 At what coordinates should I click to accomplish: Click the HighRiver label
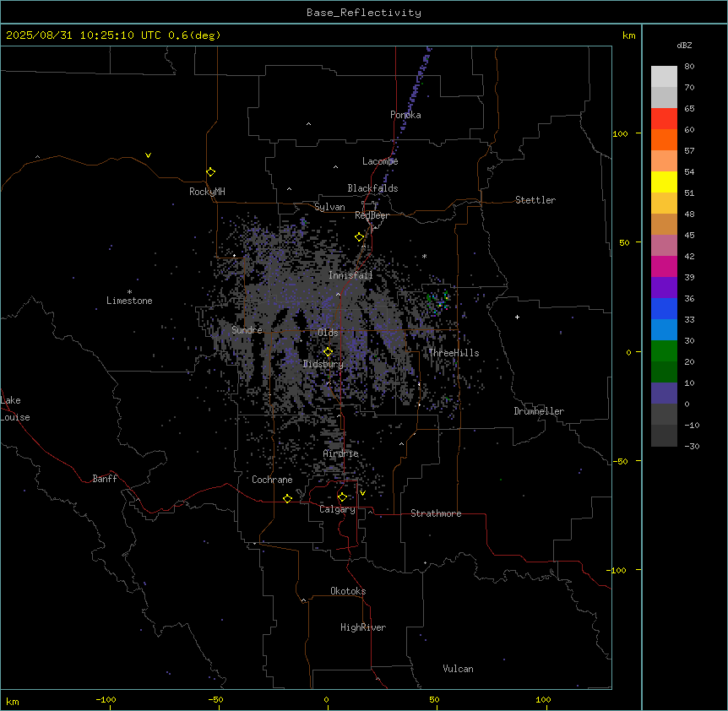[x=363, y=627]
